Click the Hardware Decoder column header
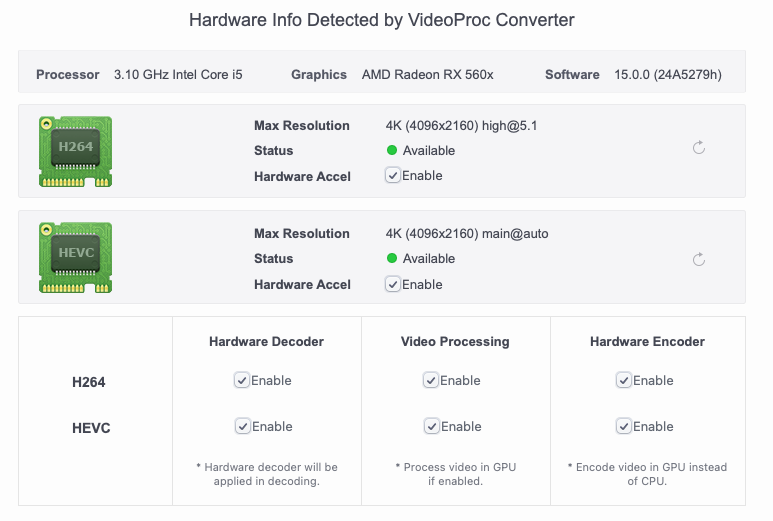The image size is (773, 521). (x=266, y=342)
